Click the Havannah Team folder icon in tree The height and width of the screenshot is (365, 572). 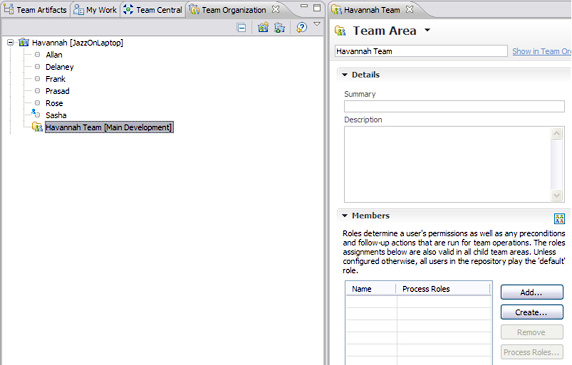pyautogui.click(x=37, y=127)
